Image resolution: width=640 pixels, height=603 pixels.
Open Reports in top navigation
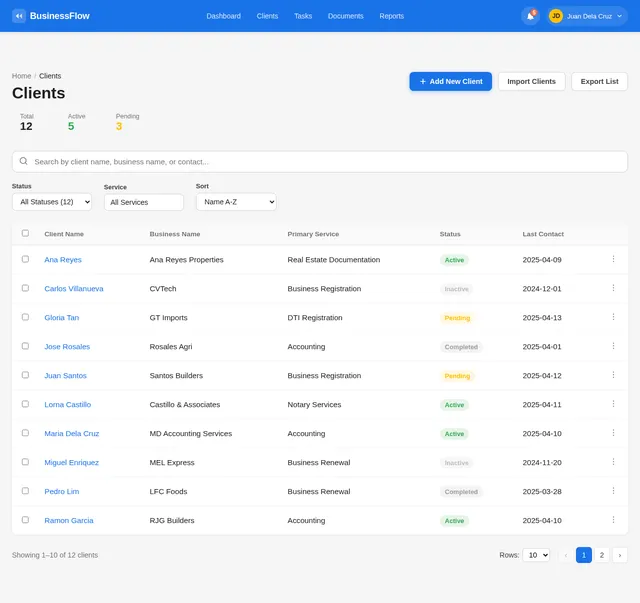(391, 16)
